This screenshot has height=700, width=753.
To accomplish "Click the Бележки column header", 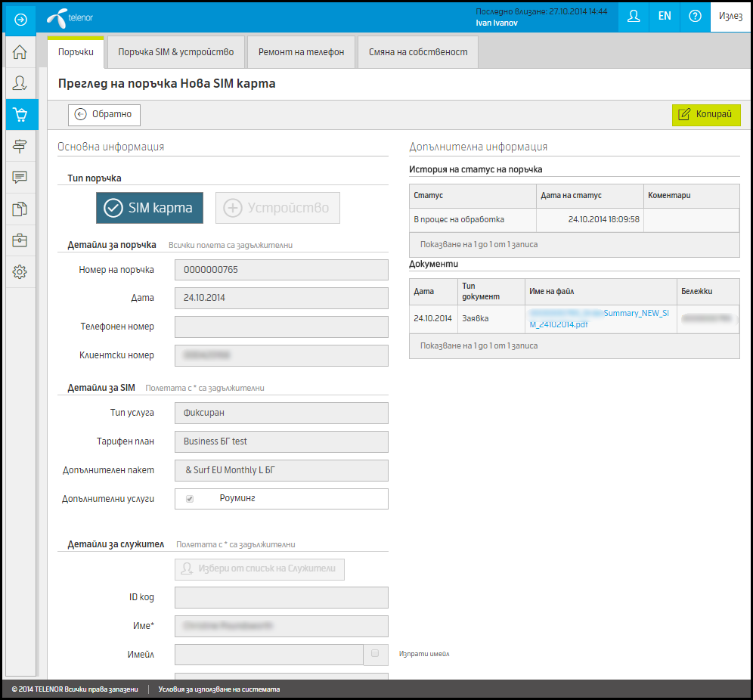I will 708,292.
